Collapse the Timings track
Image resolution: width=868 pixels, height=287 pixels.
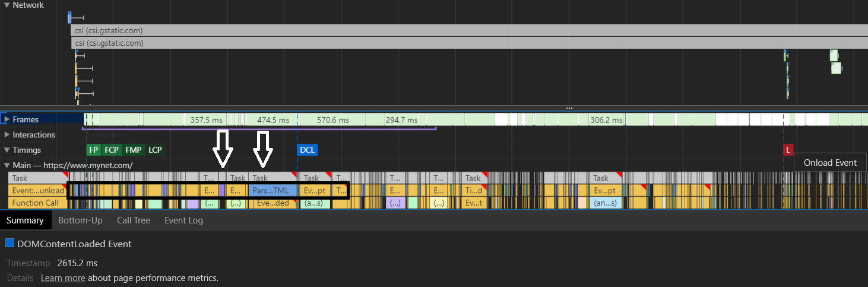[x=7, y=150]
